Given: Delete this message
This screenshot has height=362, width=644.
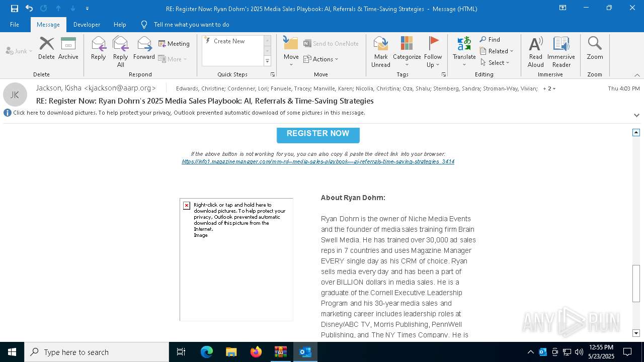Looking at the screenshot, I should point(46,48).
